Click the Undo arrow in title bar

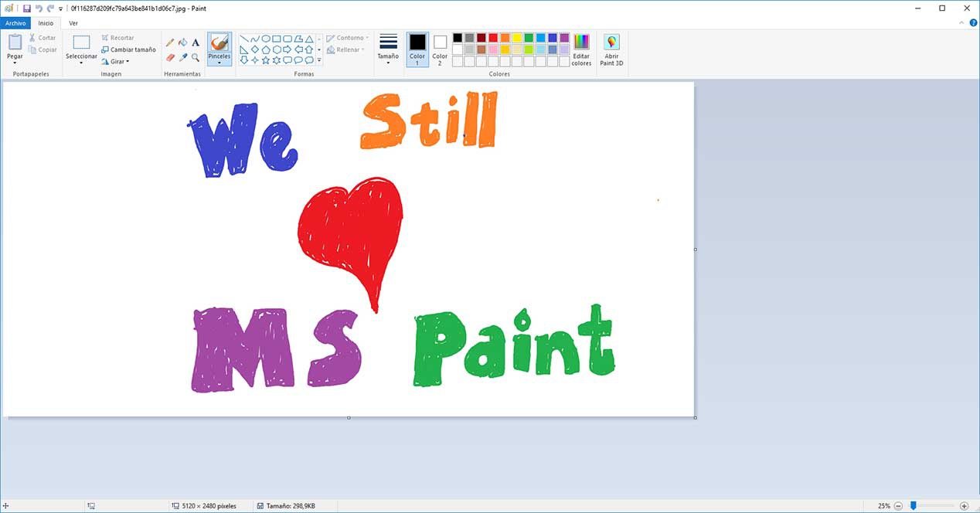(x=39, y=8)
